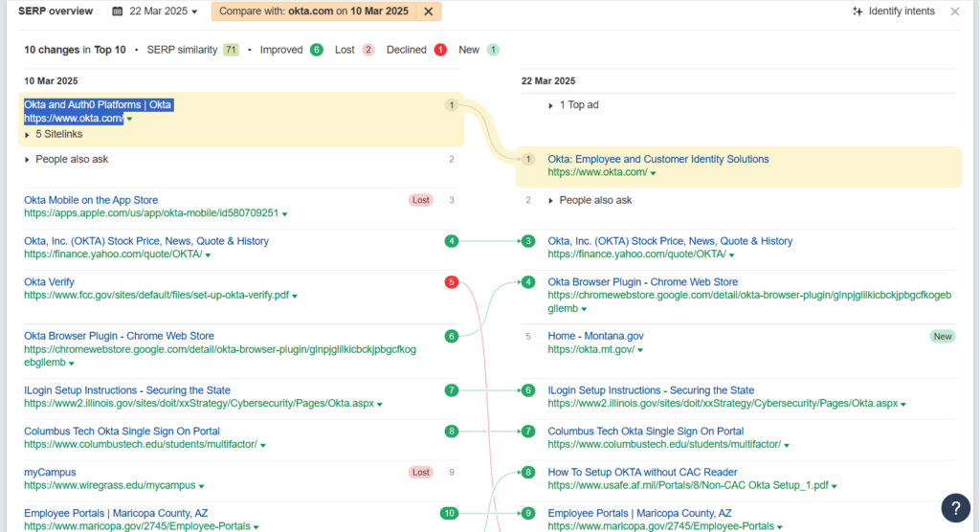
Task: Open dropdown after finance.yahoo.com URL in 10 Mar column
Action: [208, 255]
